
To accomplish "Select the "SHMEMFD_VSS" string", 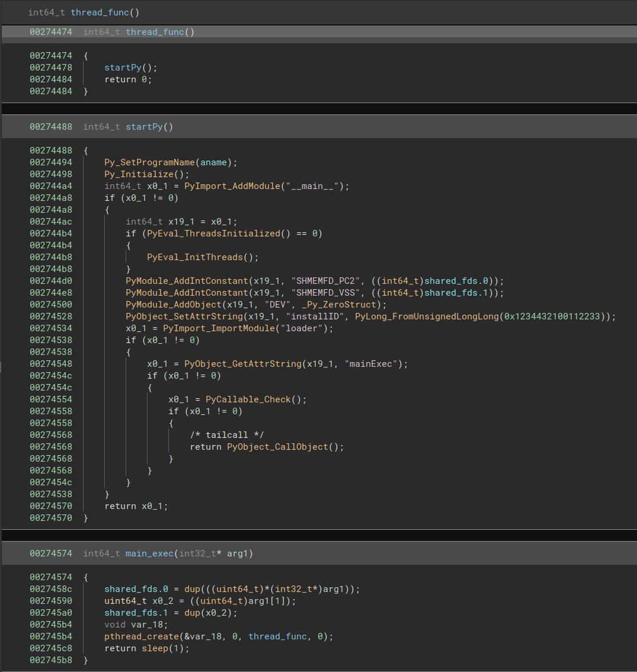I will click(x=326, y=293).
